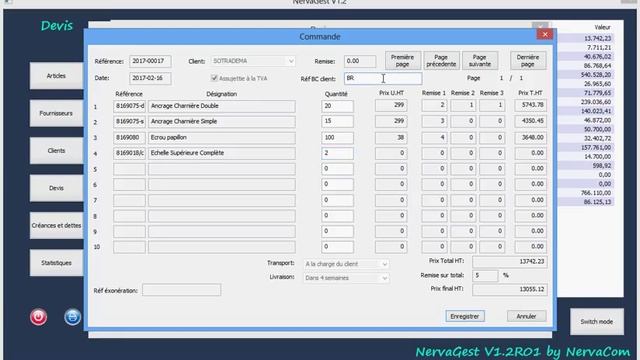Click value 86.125,13 in background list
640x360 pixels.
tap(597, 202)
